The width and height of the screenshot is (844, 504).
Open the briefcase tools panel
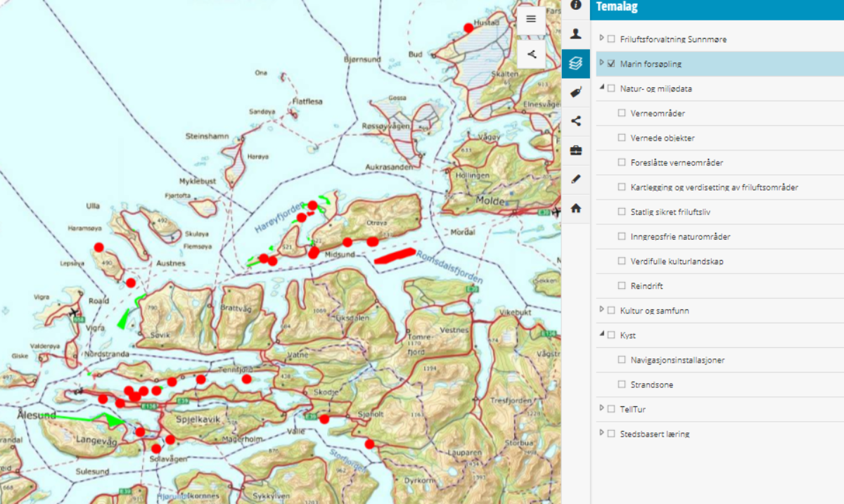click(576, 150)
